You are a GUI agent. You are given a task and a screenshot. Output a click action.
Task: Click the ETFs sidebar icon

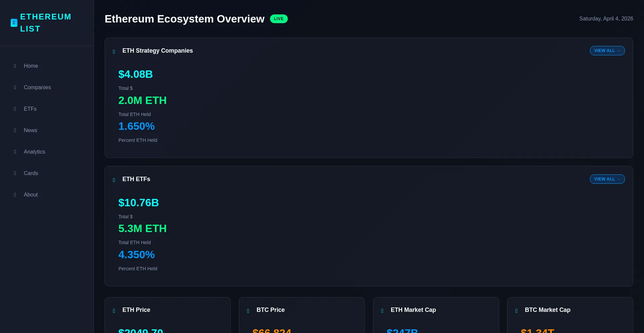[15, 109]
